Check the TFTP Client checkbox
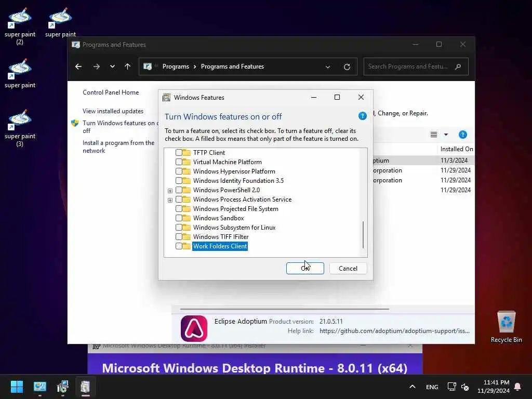Viewport: 532px width, 399px height. point(179,153)
